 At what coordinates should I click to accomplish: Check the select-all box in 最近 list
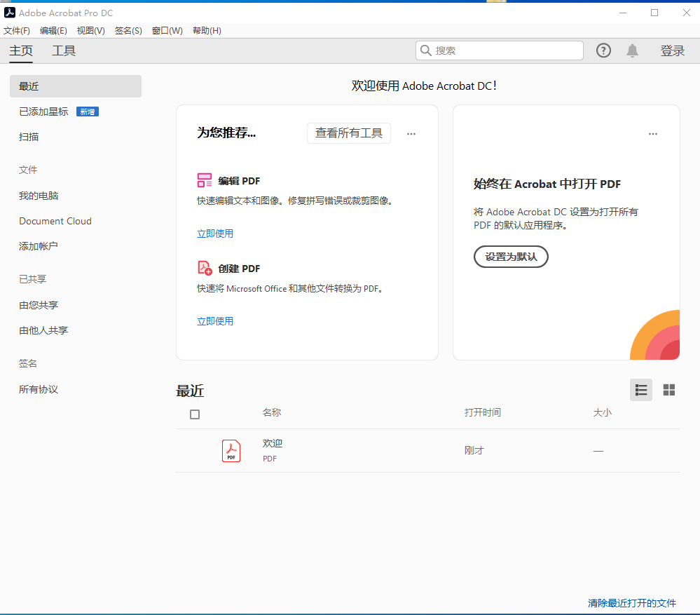pyautogui.click(x=194, y=414)
